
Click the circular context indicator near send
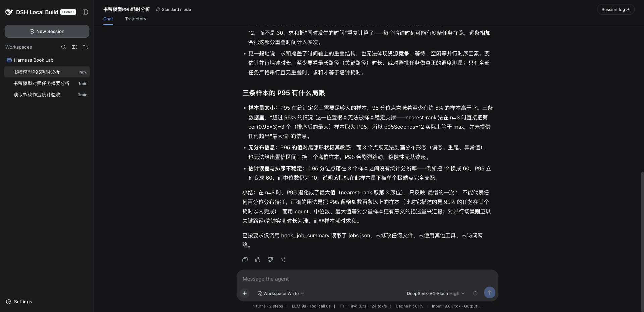pyautogui.click(x=475, y=293)
